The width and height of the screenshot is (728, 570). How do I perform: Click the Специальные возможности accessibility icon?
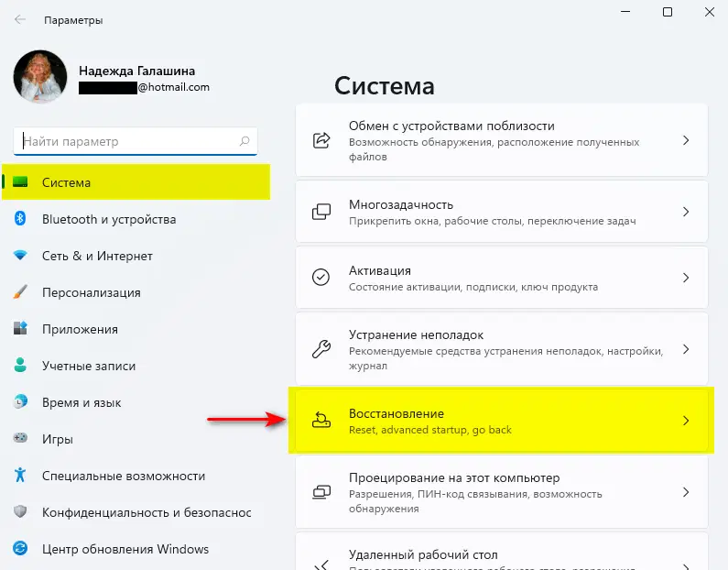point(19,476)
